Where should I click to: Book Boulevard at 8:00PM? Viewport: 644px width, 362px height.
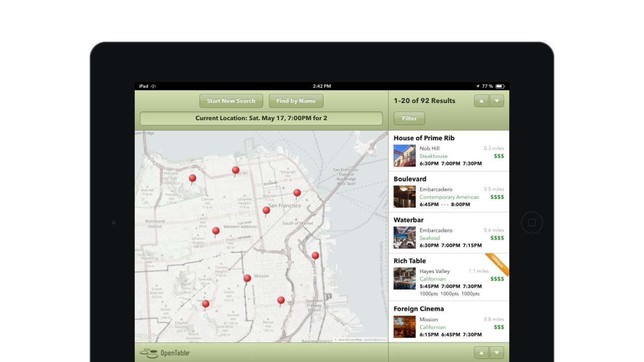[461, 205]
